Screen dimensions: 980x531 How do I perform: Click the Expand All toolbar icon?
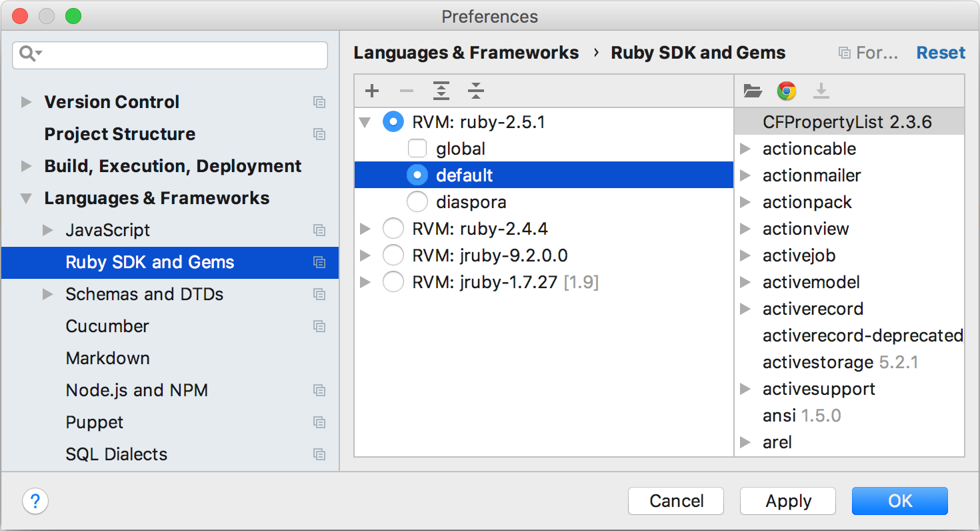tap(441, 91)
